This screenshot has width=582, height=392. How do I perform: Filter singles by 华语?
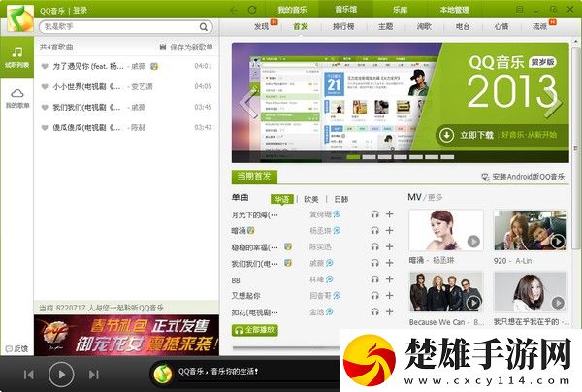(x=282, y=199)
